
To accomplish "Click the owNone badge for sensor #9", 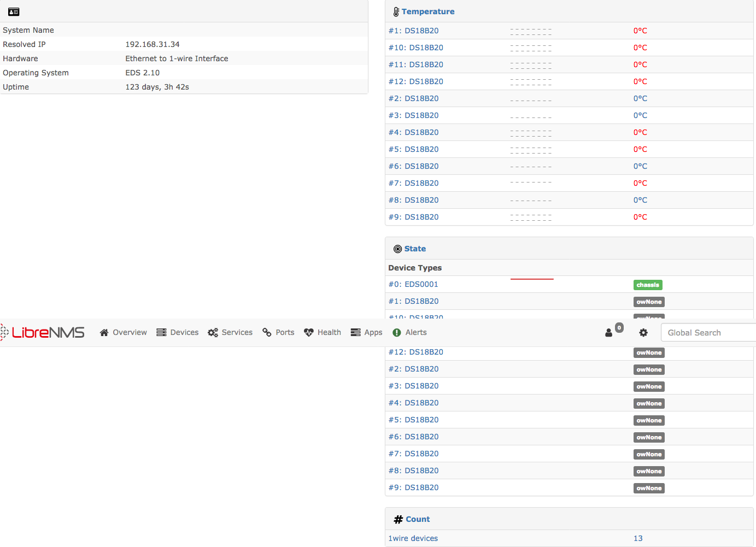I will pos(649,487).
